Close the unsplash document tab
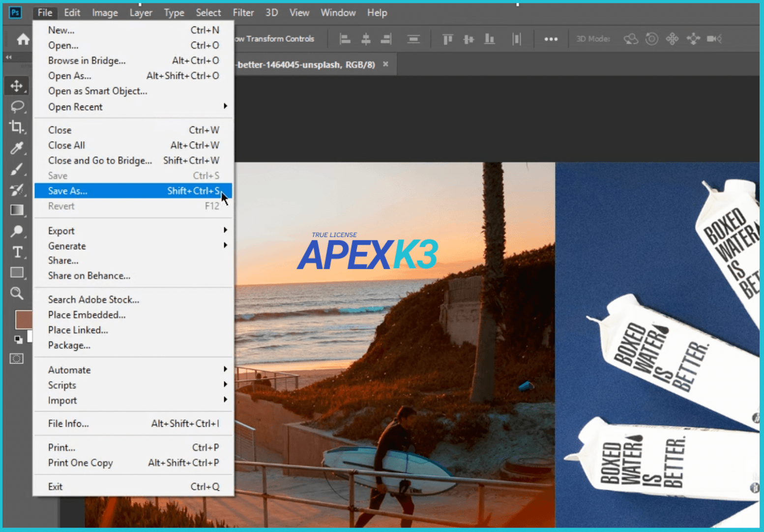 coord(385,64)
